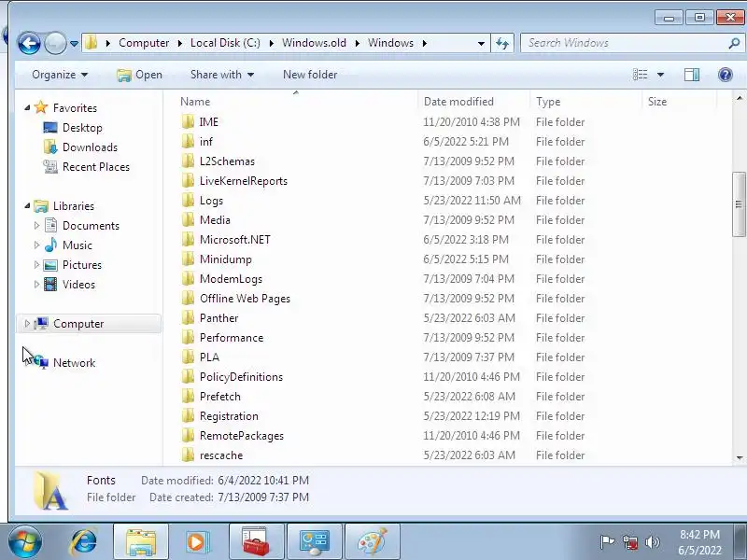This screenshot has height=560, width=747.
Task: Open the Share with menu
Action: click(222, 75)
